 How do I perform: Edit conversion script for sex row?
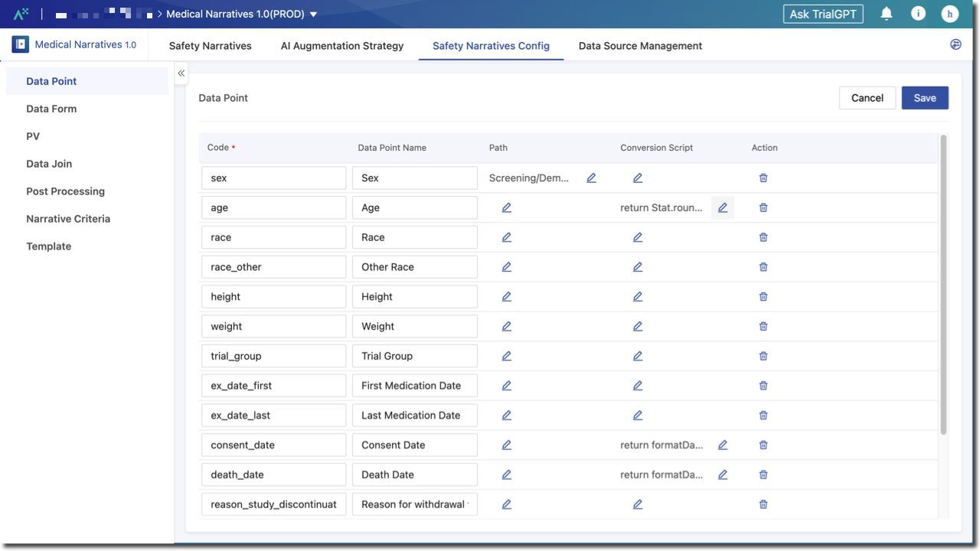coord(638,178)
